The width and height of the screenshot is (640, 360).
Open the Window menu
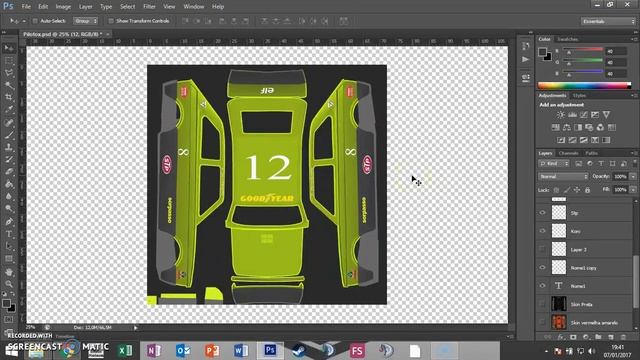point(193,7)
